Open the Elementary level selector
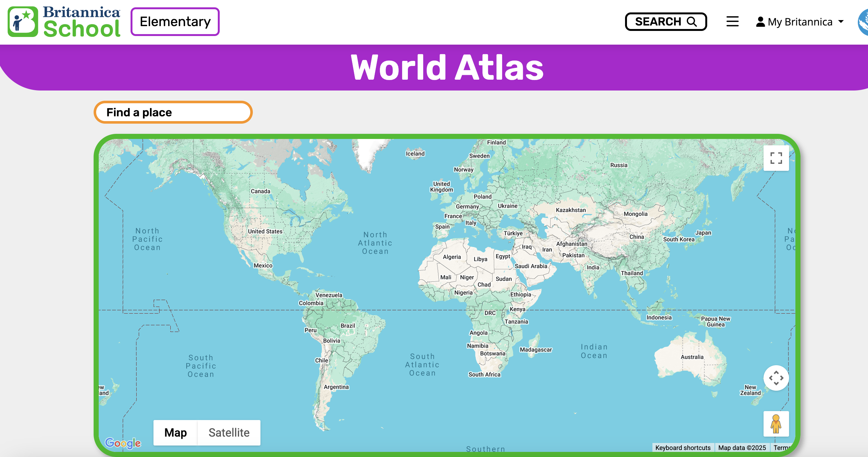The height and width of the screenshot is (457, 868). (x=175, y=22)
